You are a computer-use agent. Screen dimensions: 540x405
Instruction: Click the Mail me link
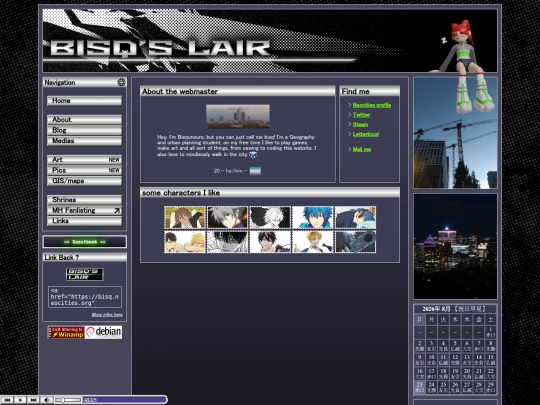point(362,149)
